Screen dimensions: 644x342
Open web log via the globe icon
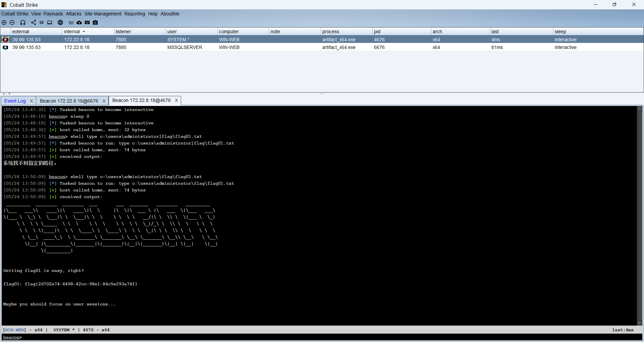(60, 22)
